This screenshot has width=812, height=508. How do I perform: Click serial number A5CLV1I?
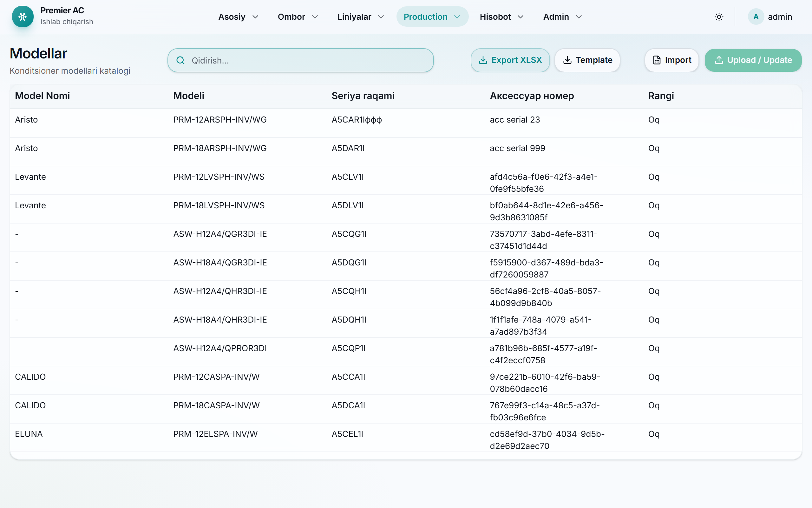click(x=348, y=177)
